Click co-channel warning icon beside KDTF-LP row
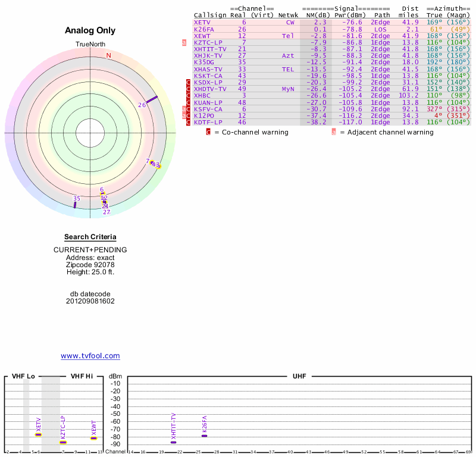 (x=188, y=123)
